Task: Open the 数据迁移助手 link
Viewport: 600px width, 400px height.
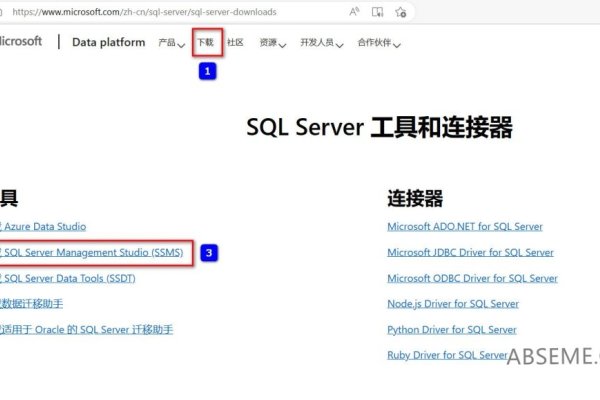Action: coord(31,304)
